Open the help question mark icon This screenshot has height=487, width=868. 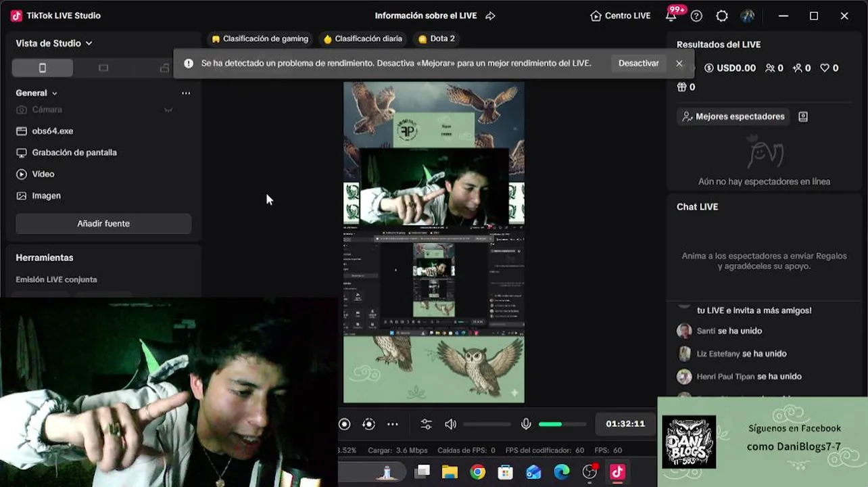(696, 16)
